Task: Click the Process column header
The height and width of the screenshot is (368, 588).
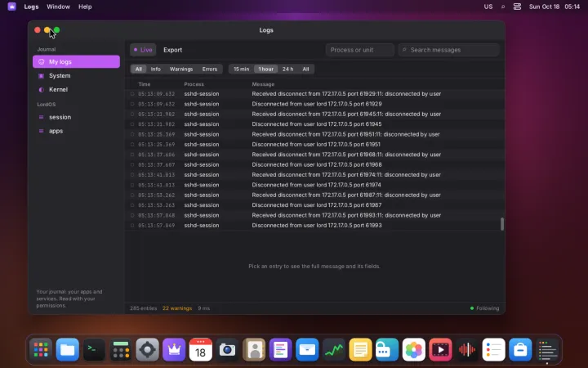Action: (194, 84)
